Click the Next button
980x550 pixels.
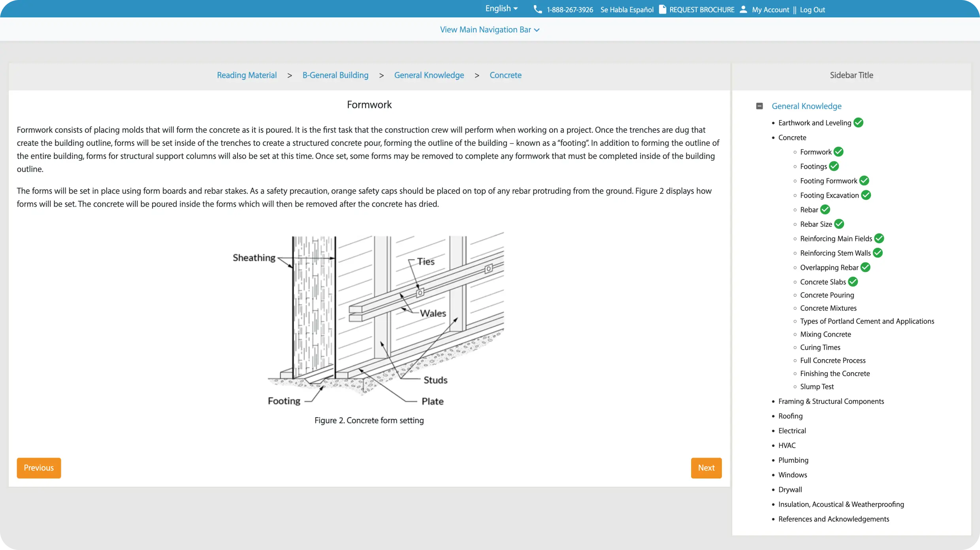(706, 467)
